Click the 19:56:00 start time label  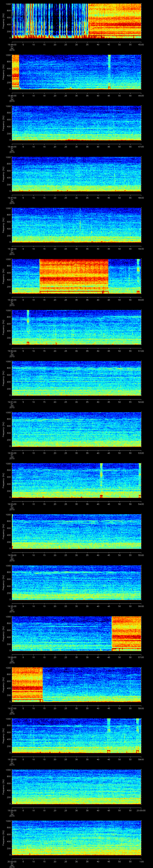tap(12, 657)
